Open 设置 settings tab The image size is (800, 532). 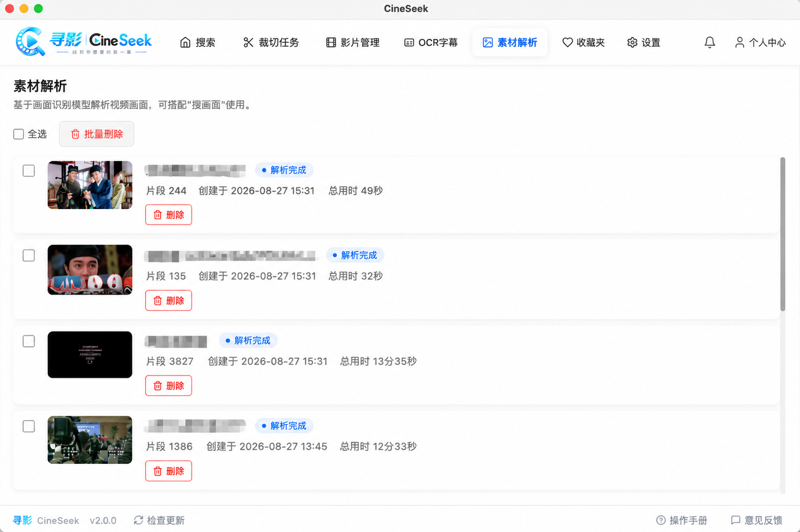coord(644,43)
